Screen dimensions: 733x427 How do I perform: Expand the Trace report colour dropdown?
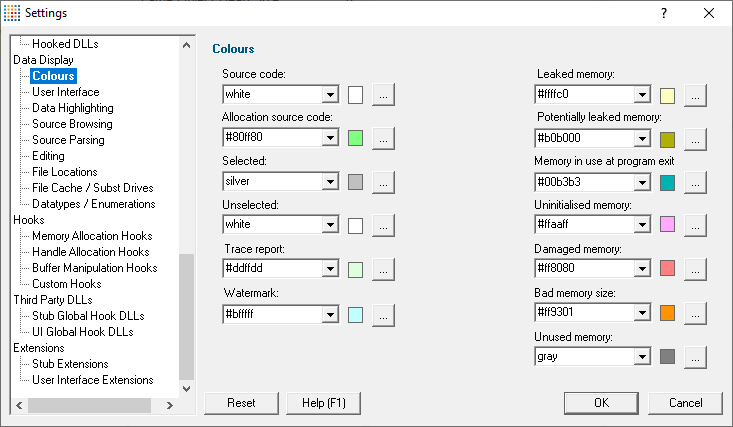[330, 268]
